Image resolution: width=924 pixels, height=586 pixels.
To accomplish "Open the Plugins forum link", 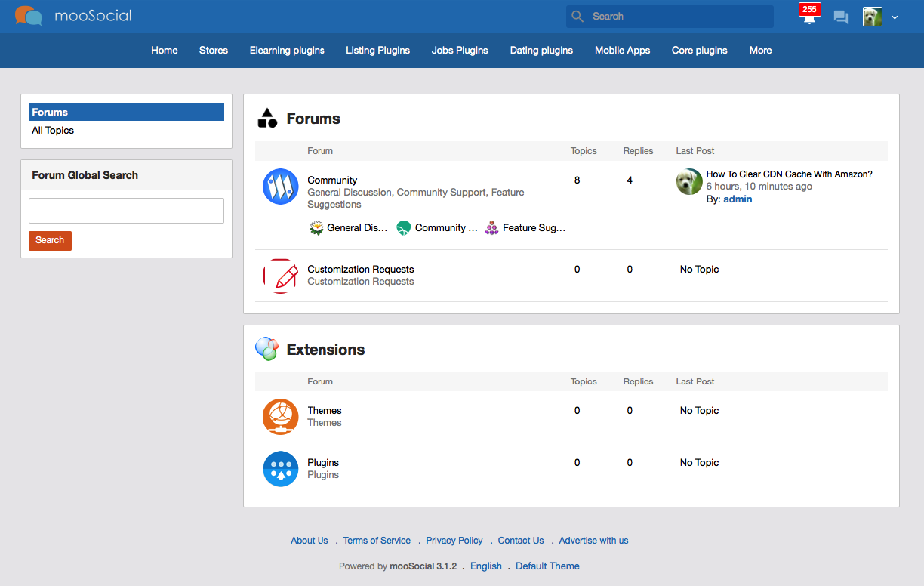I will pos(323,463).
